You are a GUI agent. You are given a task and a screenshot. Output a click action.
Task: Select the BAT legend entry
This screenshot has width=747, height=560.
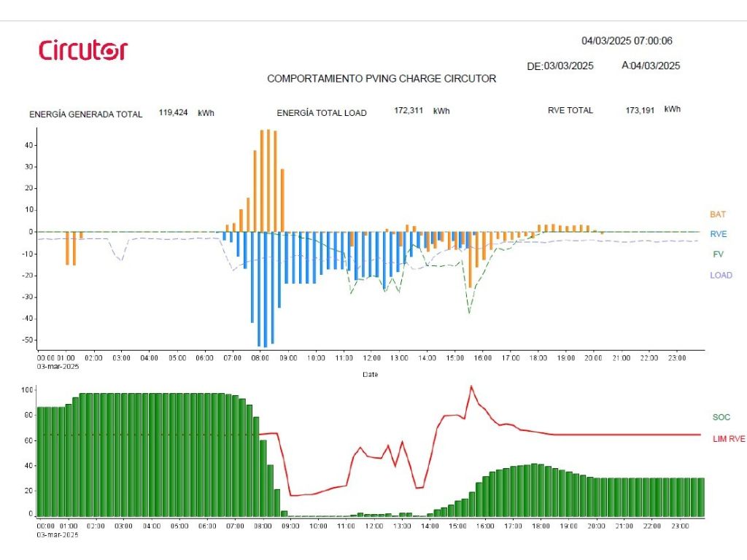(x=718, y=214)
